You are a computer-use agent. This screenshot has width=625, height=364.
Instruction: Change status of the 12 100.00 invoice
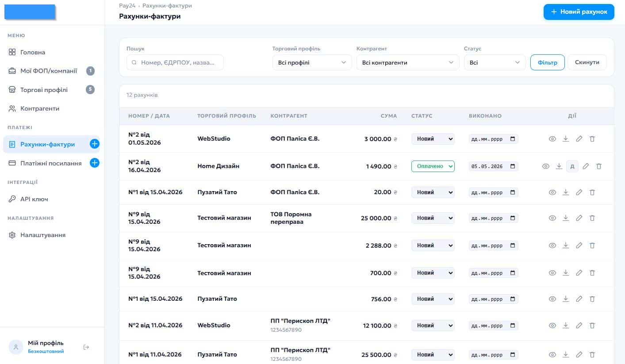pyautogui.click(x=433, y=326)
